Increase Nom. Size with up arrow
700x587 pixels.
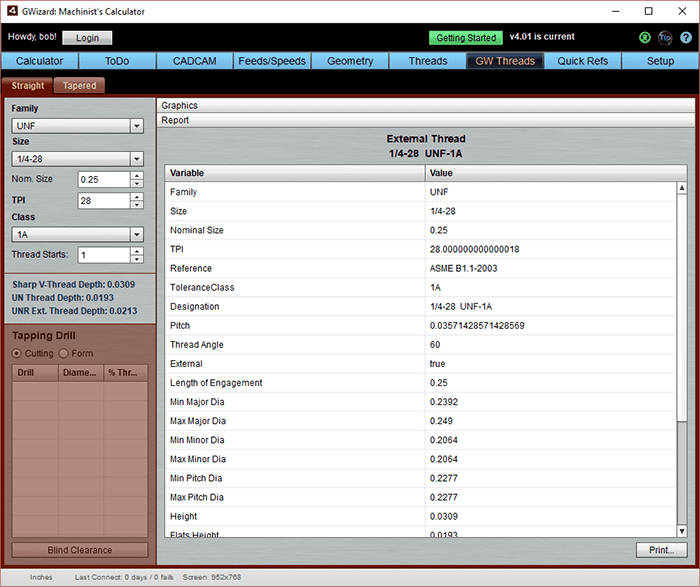pyautogui.click(x=137, y=176)
